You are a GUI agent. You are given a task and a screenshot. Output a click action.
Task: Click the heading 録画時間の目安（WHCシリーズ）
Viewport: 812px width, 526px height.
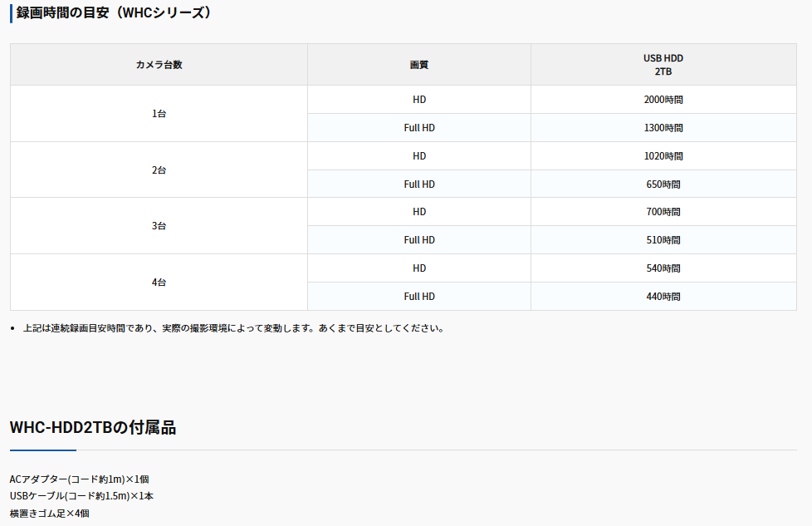click(x=114, y=12)
